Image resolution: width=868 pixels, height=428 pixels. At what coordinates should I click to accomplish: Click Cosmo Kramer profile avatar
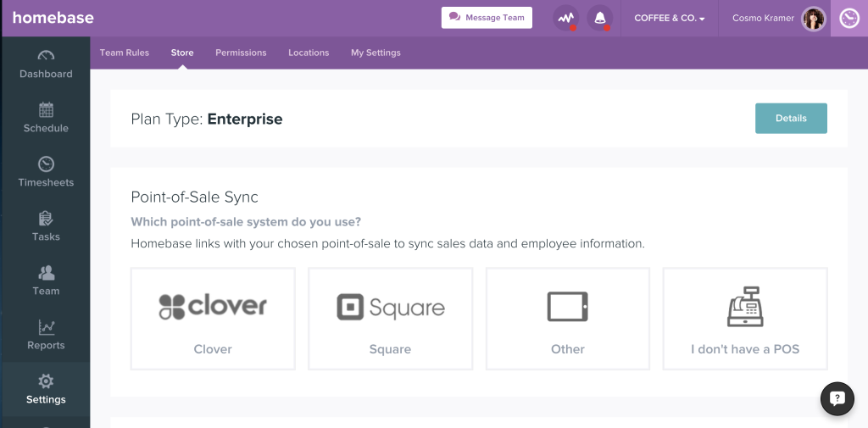click(x=814, y=19)
